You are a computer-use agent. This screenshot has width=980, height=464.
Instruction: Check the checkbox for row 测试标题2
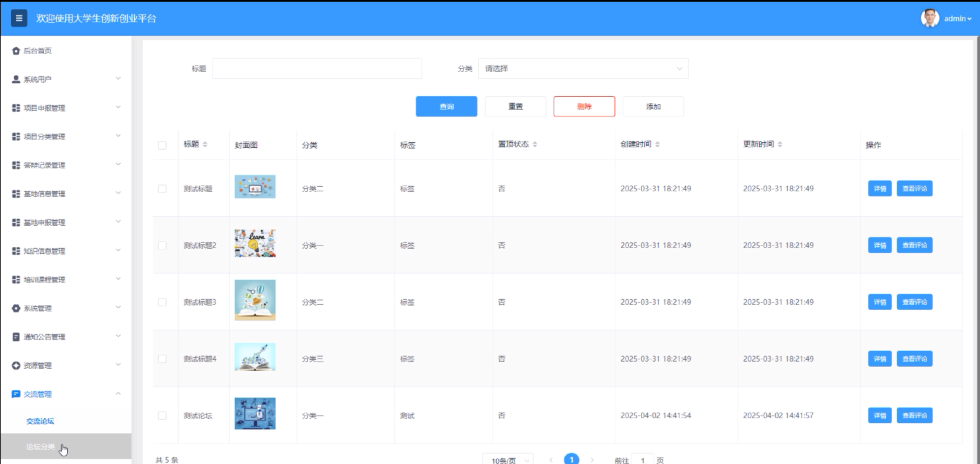(162, 245)
